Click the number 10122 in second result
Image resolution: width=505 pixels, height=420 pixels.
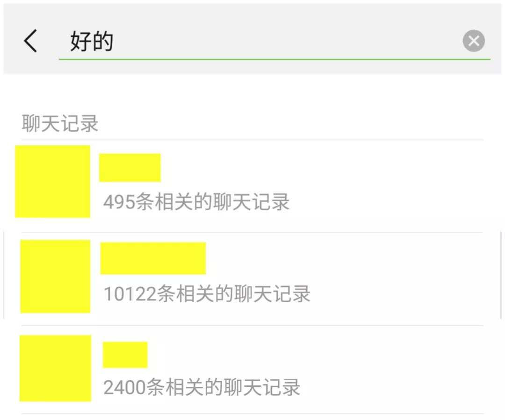click(130, 294)
